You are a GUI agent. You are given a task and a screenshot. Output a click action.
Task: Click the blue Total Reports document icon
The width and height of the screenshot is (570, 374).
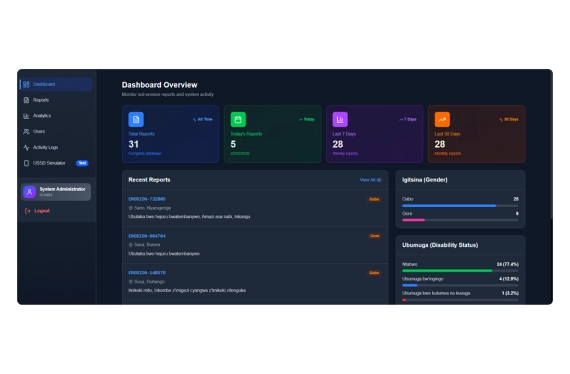coord(136,120)
